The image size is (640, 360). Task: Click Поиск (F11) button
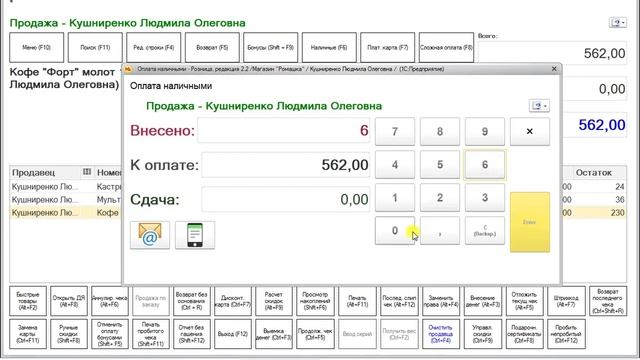(95, 47)
